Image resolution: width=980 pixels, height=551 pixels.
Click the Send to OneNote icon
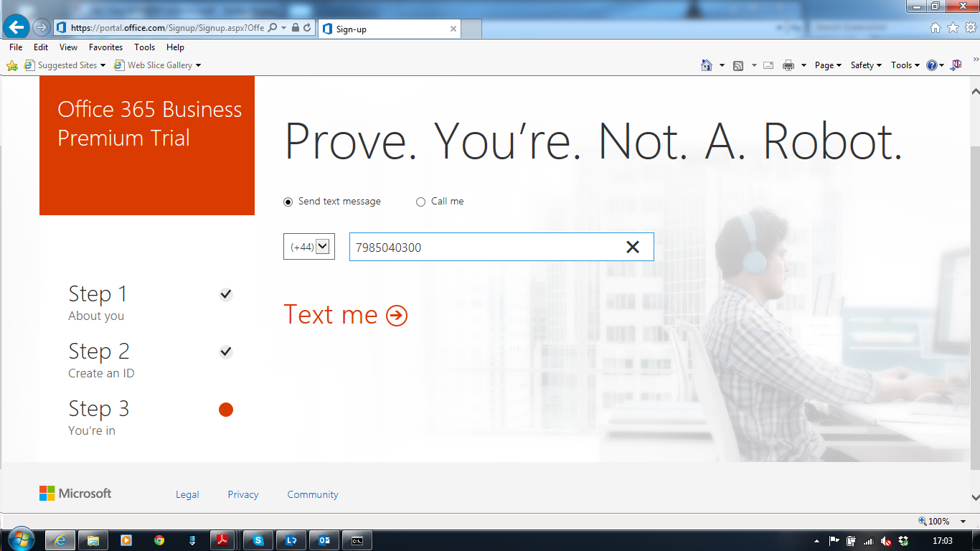point(956,65)
